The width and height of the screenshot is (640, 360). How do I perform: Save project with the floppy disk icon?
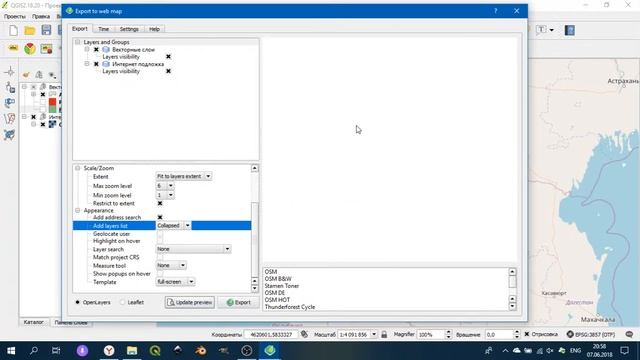pyautogui.click(x=46, y=30)
